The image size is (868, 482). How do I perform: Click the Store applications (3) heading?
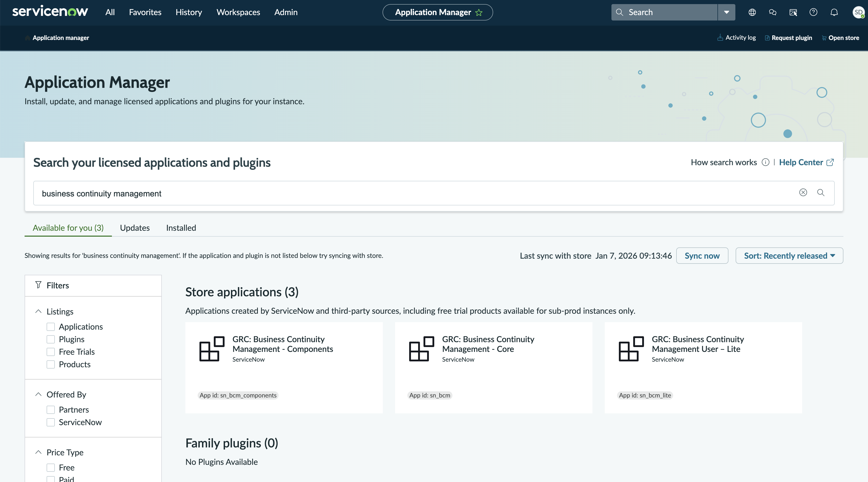[242, 292]
